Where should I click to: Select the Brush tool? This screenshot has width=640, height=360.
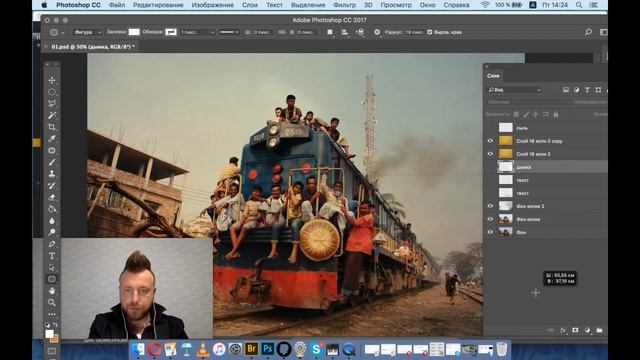tap(52, 162)
